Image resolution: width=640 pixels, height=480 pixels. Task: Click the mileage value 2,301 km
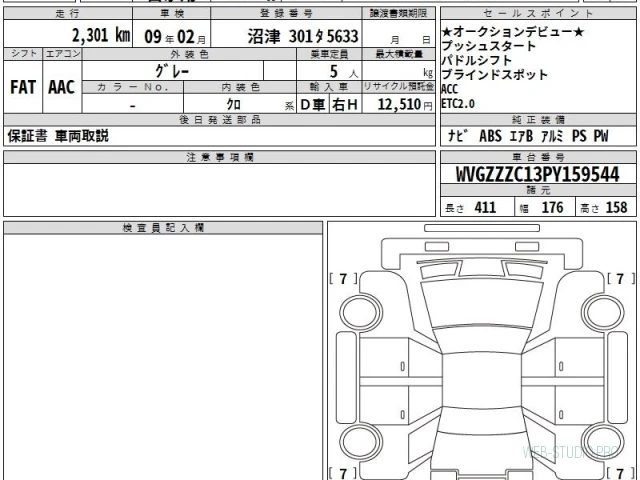coord(101,36)
